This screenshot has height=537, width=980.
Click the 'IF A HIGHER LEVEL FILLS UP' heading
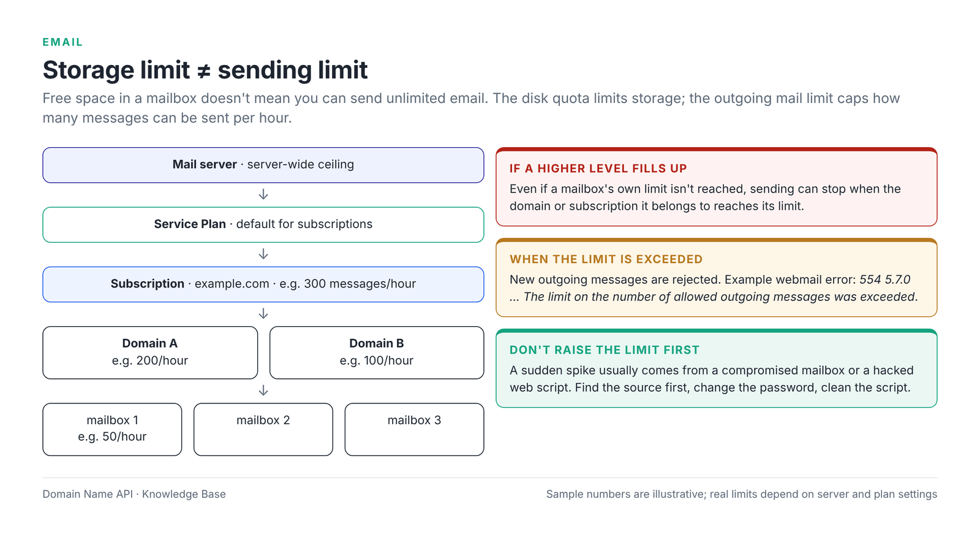pos(598,169)
